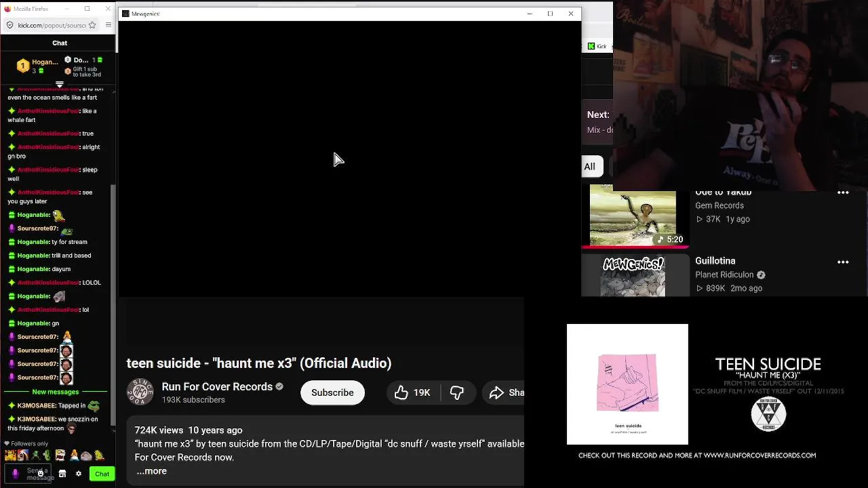868x488 pixels.
Task: Insert the second emote in quick emote bar
Action: [22, 455]
